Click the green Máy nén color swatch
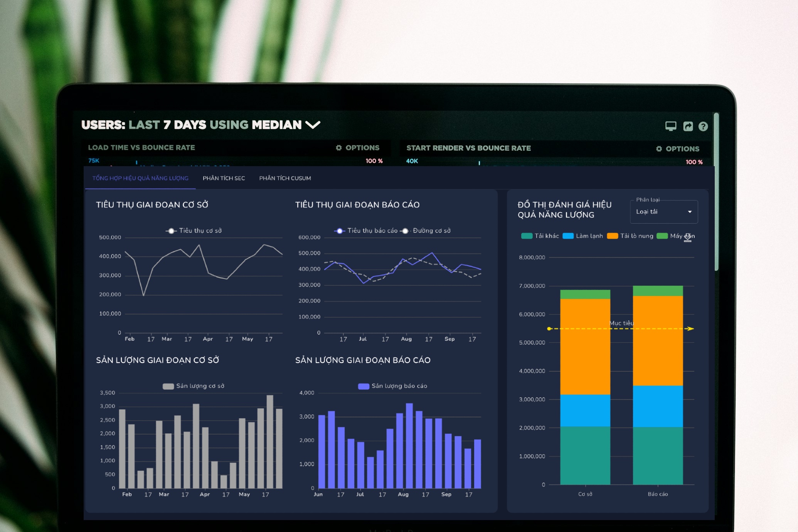The width and height of the screenshot is (798, 532). click(662, 236)
